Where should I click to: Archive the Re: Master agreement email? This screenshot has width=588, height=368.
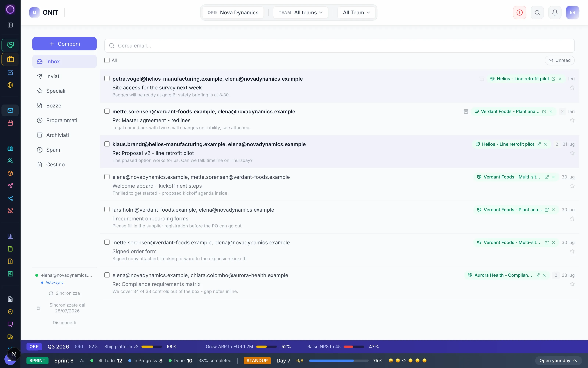(466, 112)
